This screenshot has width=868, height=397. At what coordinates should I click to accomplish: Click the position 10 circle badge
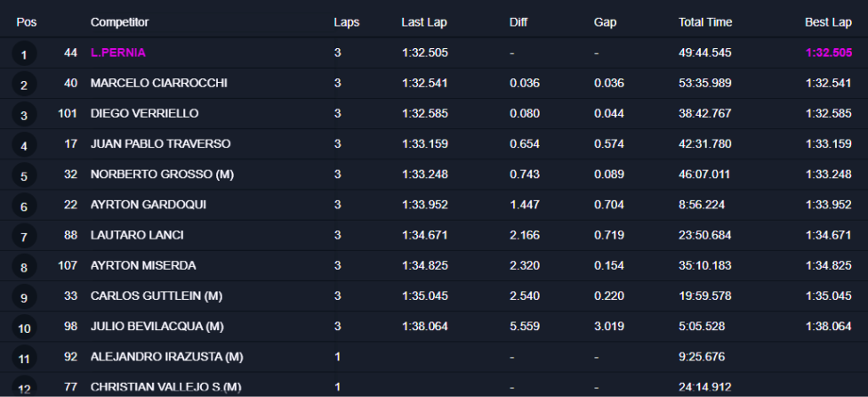pos(24,328)
